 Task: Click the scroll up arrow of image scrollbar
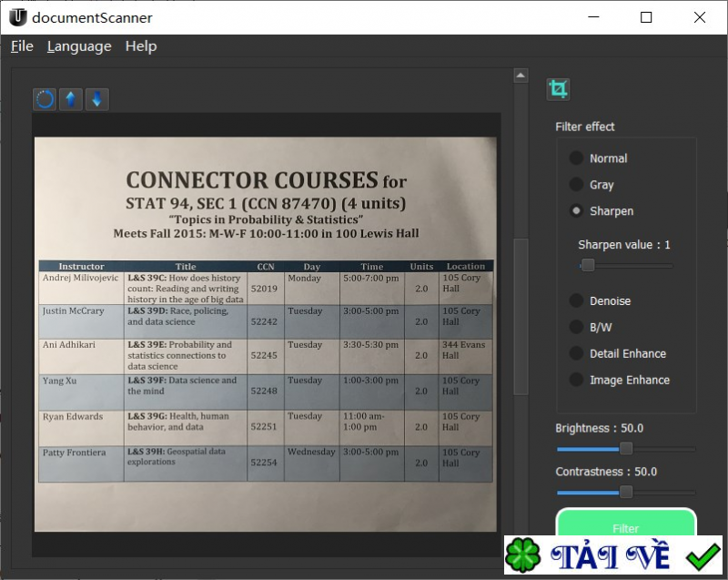click(521, 76)
